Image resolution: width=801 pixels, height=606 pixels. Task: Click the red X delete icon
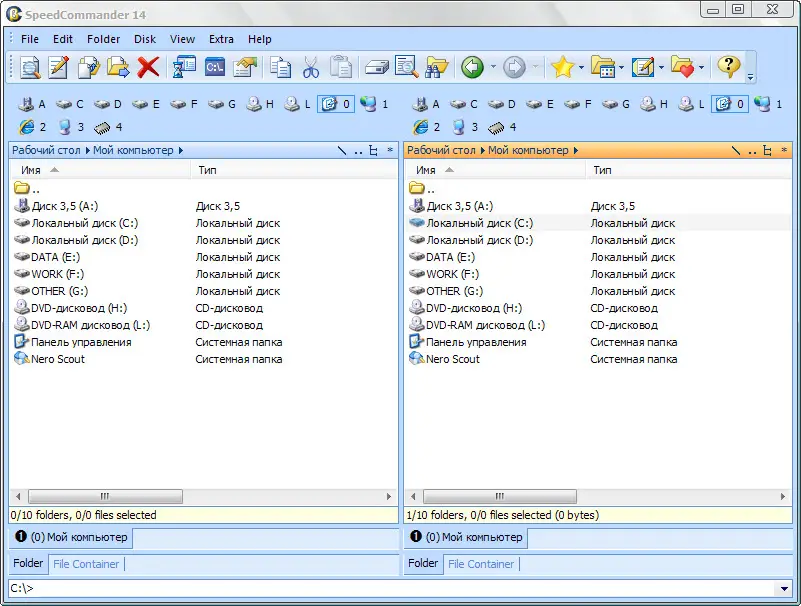click(x=148, y=67)
